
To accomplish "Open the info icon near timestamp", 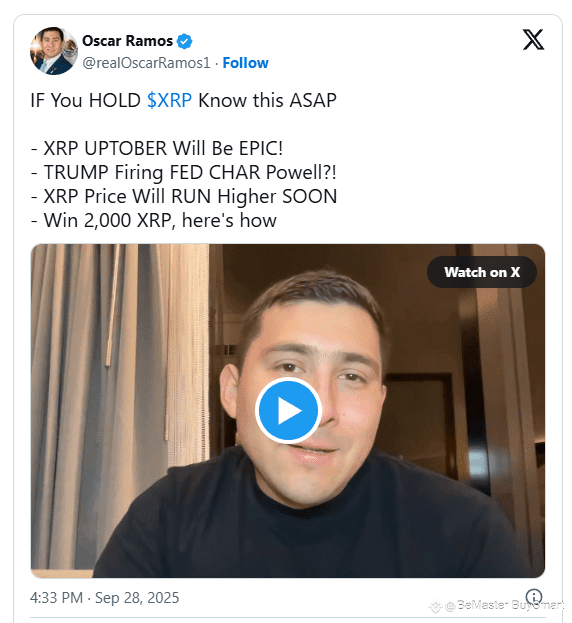I will click(x=533, y=597).
